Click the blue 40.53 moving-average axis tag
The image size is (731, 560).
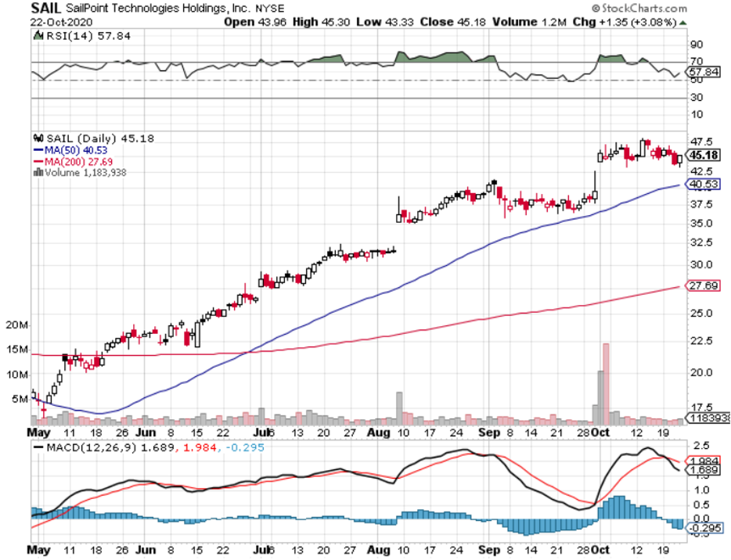pyautogui.click(x=704, y=184)
